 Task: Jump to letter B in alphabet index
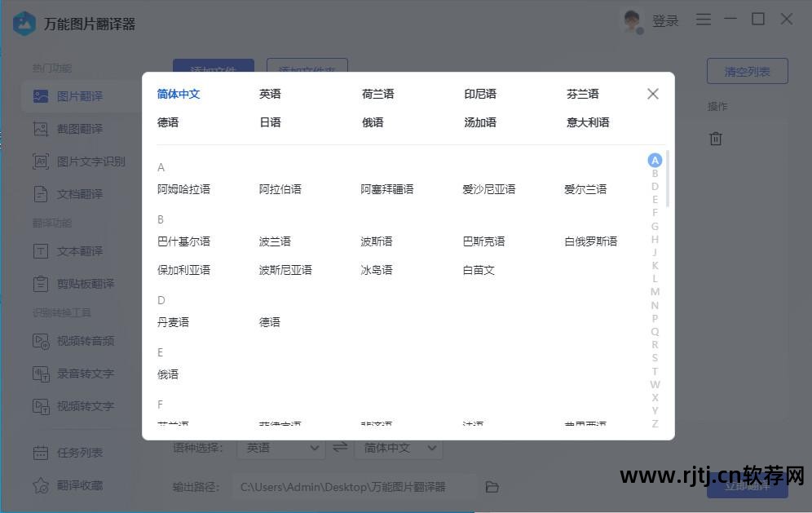pyautogui.click(x=655, y=174)
